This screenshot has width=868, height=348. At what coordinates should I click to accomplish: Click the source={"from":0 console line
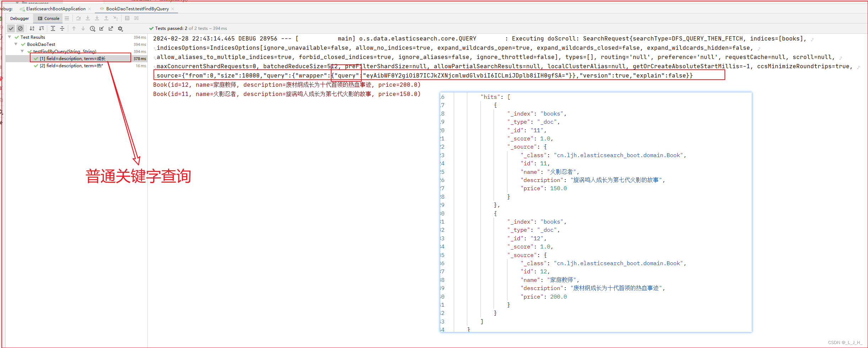coord(425,76)
